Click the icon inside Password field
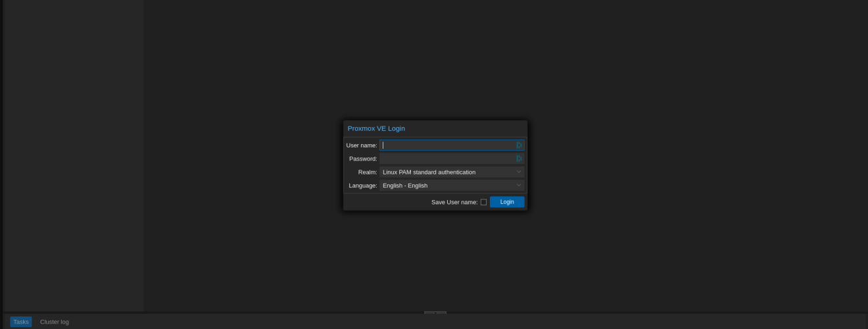 coord(519,159)
